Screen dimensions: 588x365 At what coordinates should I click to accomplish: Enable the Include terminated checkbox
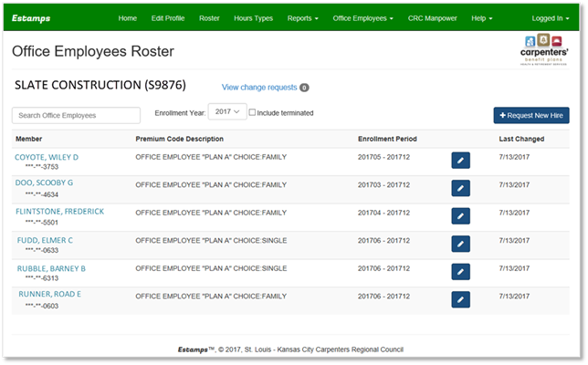tap(253, 113)
